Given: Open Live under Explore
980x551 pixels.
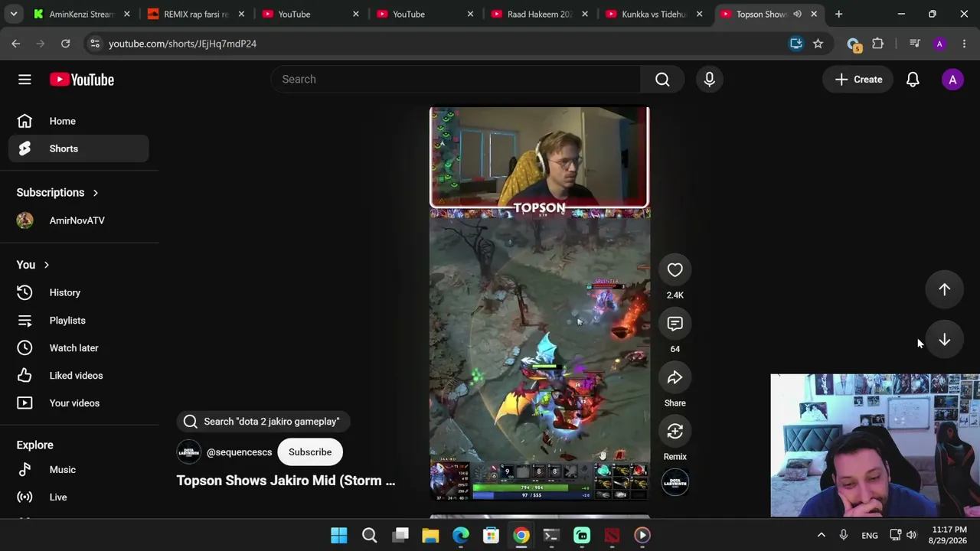Looking at the screenshot, I should [79, 497].
